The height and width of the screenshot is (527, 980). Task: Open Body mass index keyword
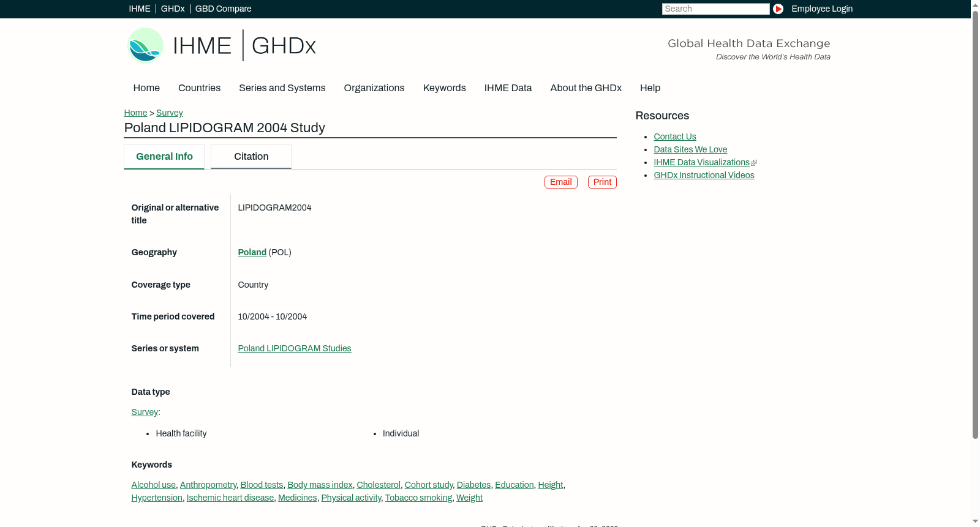320,485
